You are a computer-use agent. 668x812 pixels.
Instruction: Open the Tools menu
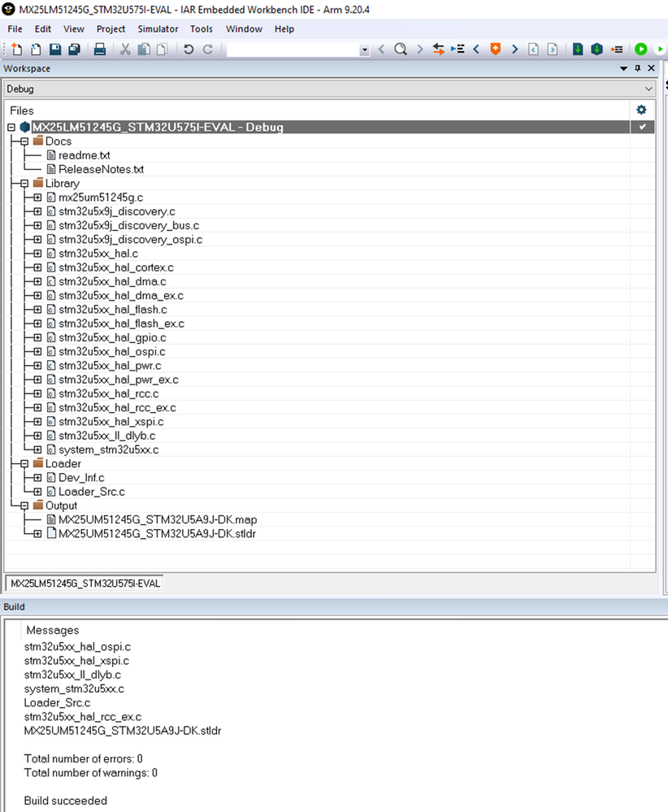pyautogui.click(x=201, y=29)
